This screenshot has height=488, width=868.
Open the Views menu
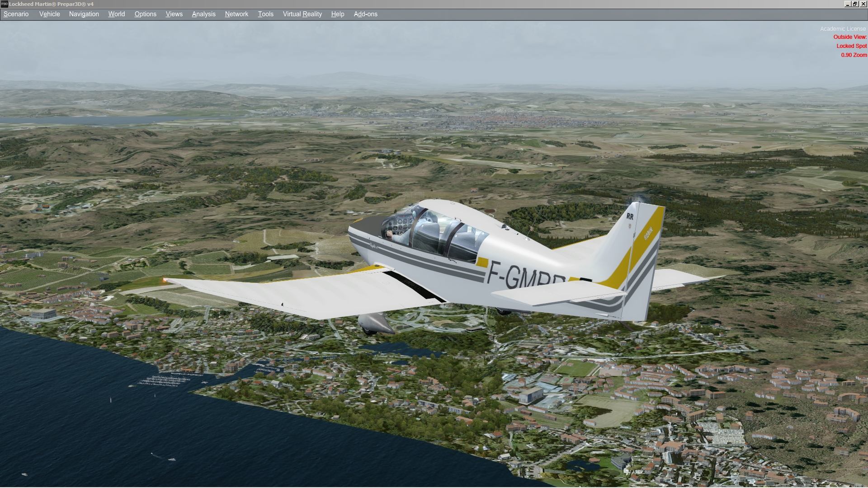pyautogui.click(x=174, y=14)
